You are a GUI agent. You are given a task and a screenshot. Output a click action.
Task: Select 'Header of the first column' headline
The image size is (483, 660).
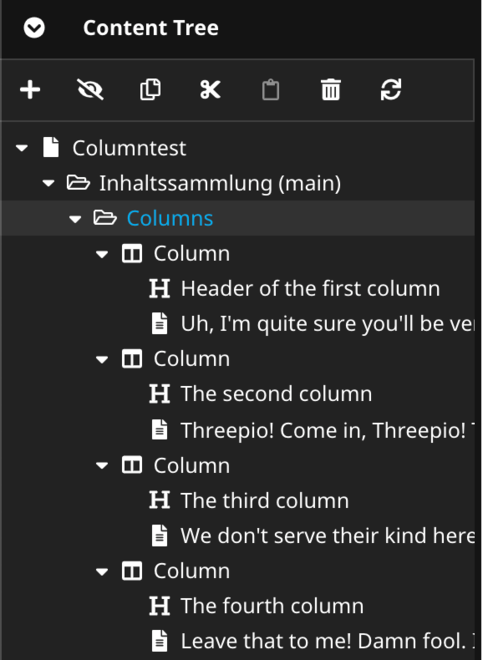tap(310, 289)
